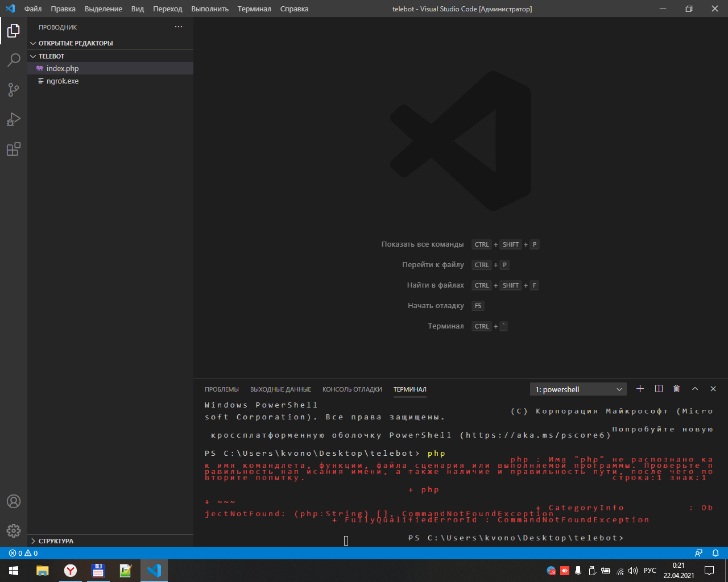Open the Extensions view icon
The image size is (728, 582).
(x=14, y=149)
